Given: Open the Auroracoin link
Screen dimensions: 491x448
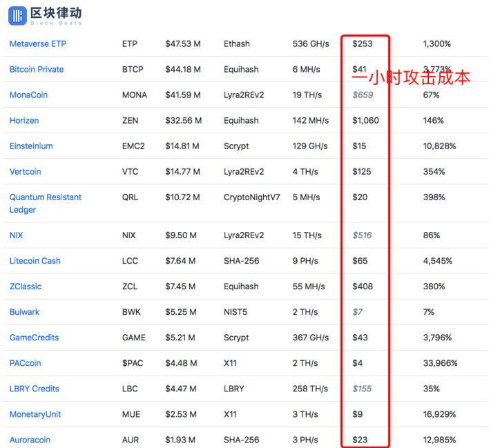Looking at the screenshot, I should click(x=30, y=440).
